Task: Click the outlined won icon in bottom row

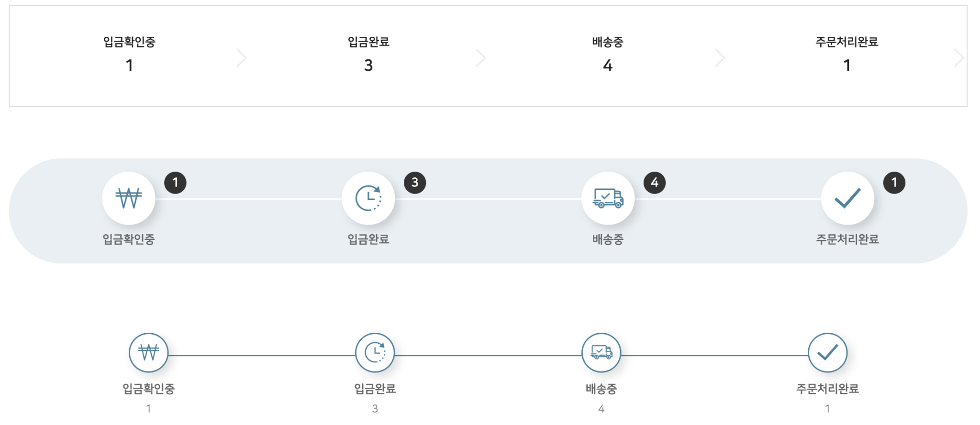Action: point(148,353)
